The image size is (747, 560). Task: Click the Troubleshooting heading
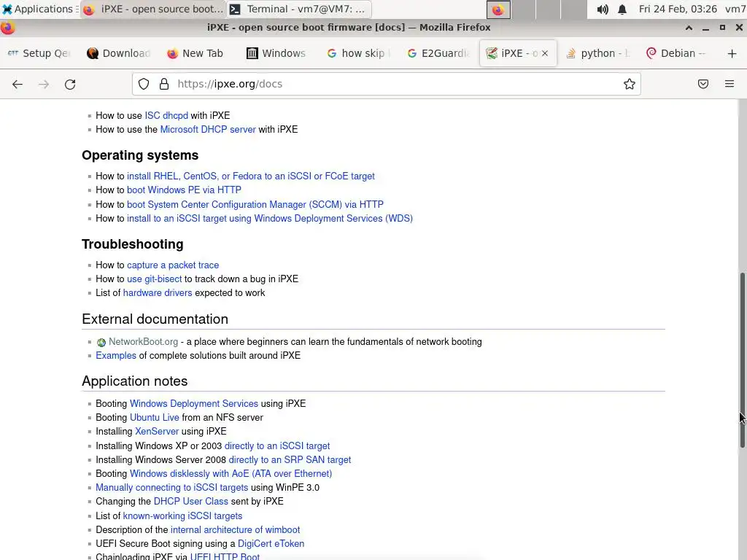(133, 244)
